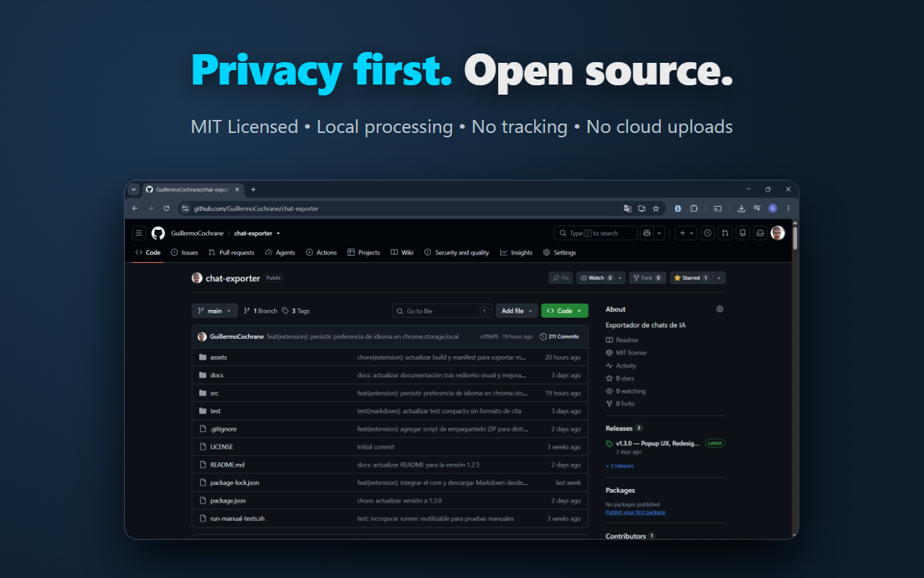Viewport: 924px width, 578px height.
Task: Expand the main branch selector
Action: click(214, 311)
